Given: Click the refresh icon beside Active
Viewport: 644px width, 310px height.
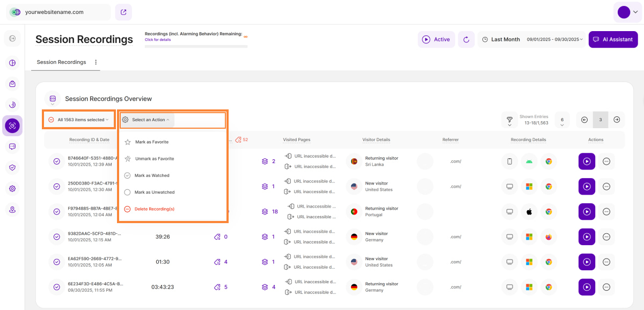Looking at the screenshot, I should [466, 39].
